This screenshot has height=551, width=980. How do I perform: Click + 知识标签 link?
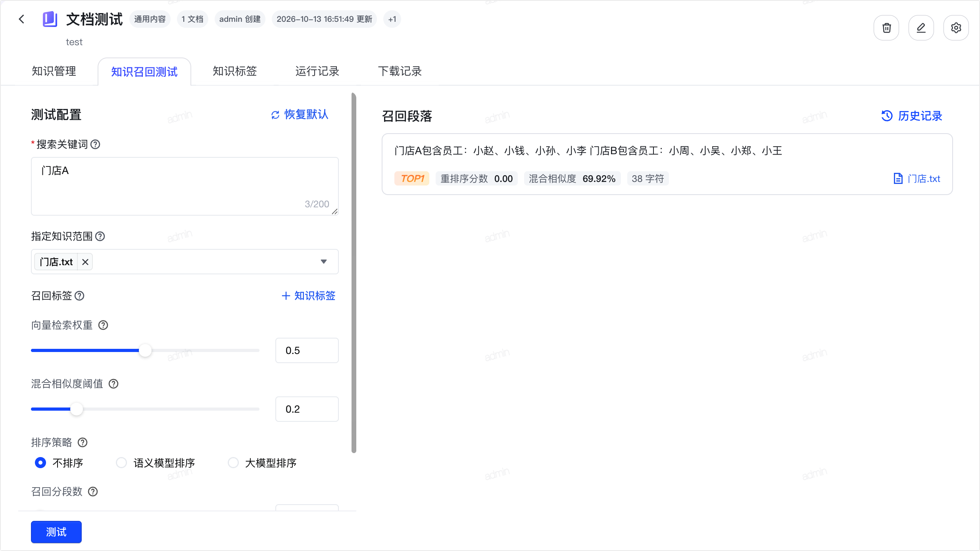(x=308, y=296)
